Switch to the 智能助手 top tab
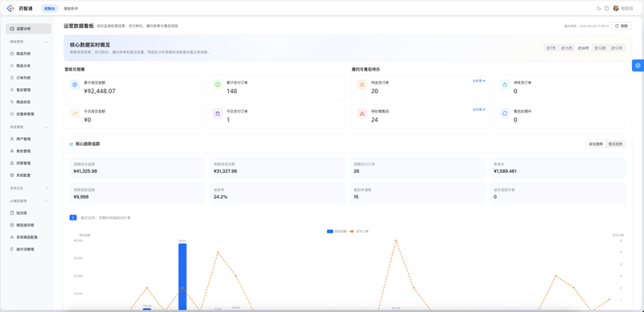Screen dimensions: 644x312 coord(71,8)
